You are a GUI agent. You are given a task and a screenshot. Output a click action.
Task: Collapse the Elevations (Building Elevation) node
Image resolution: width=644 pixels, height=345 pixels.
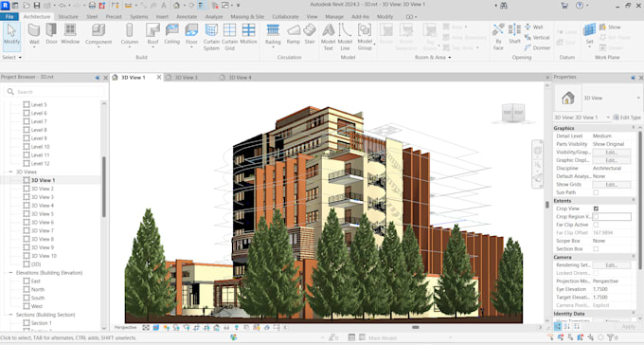(x=10, y=273)
